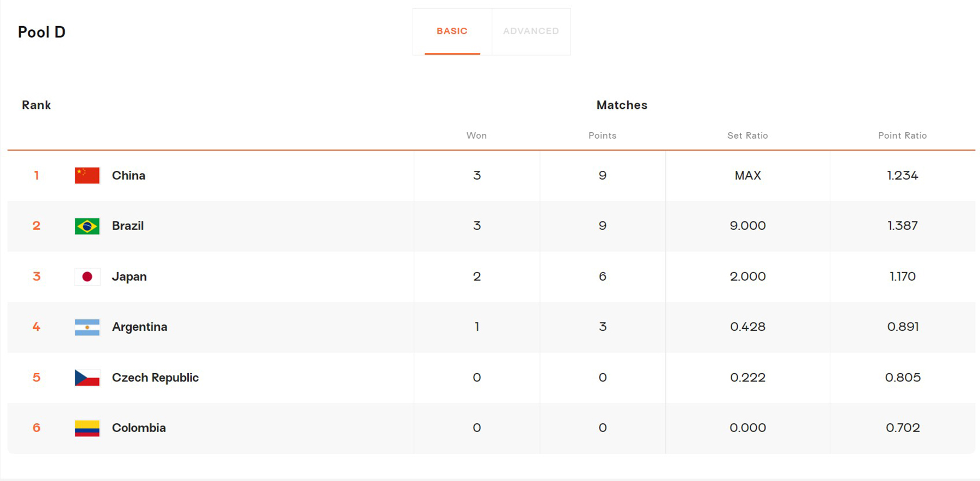Click the Colombia flag icon
This screenshot has height=481, width=980.
pos(87,428)
